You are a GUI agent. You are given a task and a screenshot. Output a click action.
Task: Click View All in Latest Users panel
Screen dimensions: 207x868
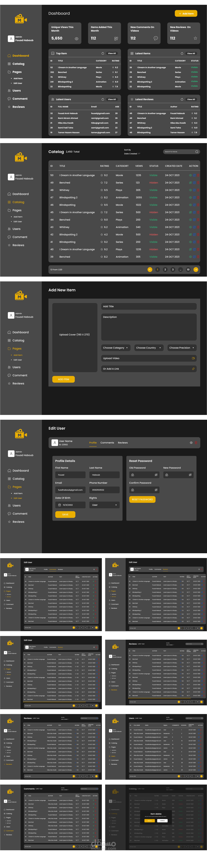tap(112, 99)
